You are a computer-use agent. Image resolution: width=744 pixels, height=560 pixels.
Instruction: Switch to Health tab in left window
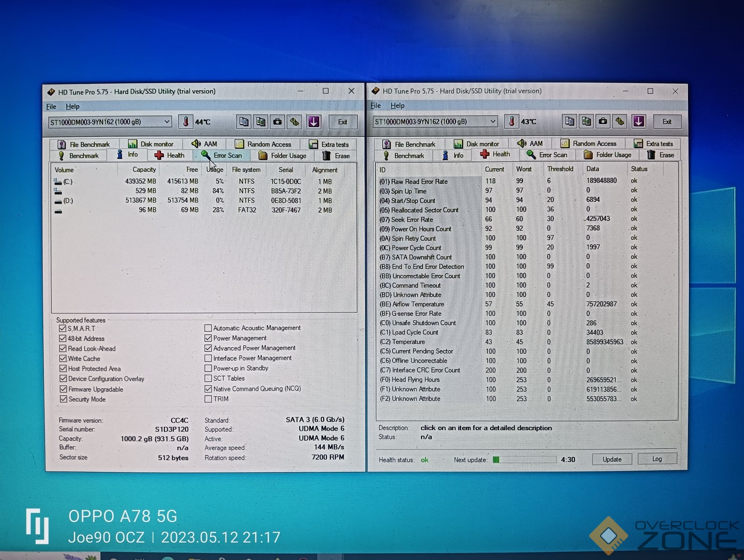pyautogui.click(x=169, y=155)
